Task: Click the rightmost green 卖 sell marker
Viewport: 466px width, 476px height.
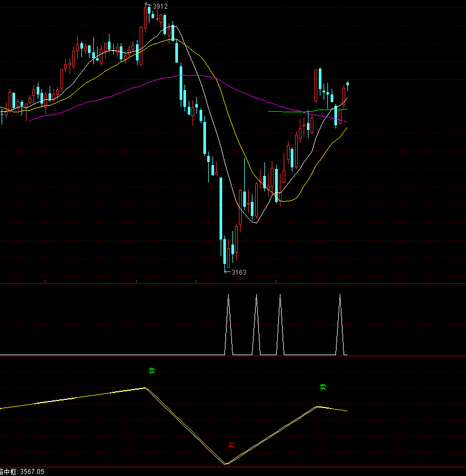Action: coord(323,387)
